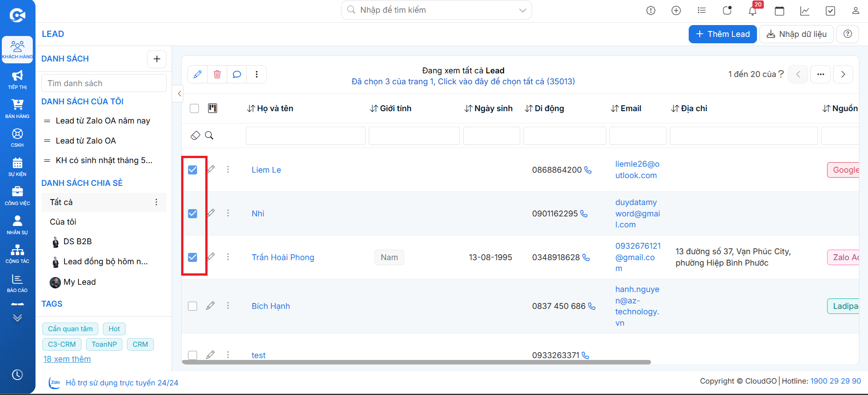Select My Lead shared list
The height and width of the screenshot is (395, 868).
click(80, 282)
